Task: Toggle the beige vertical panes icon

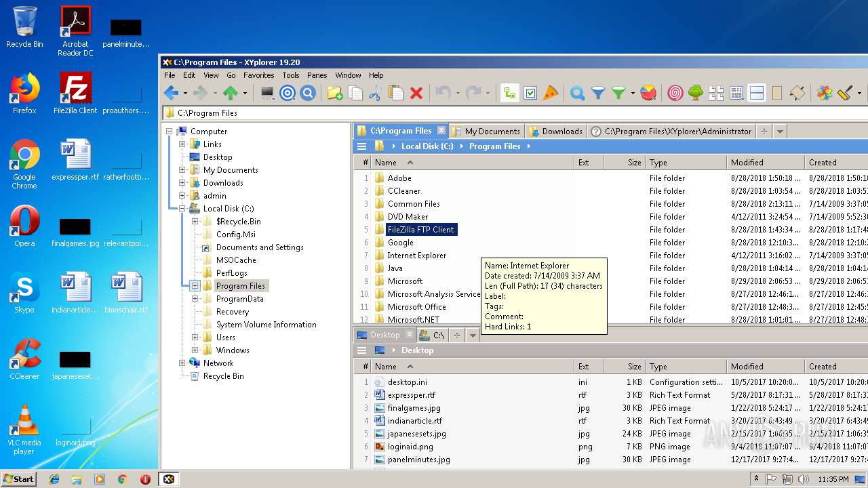Action: [x=777, y=93]
